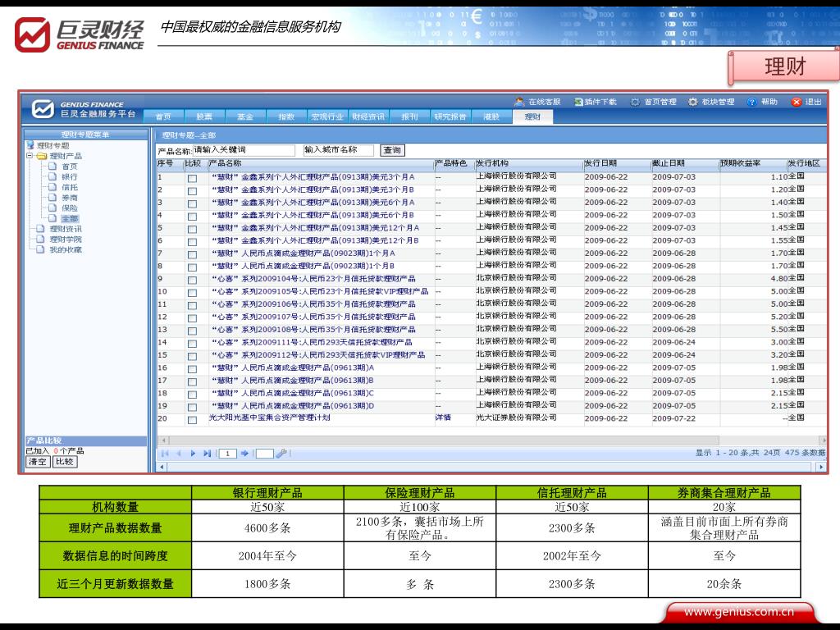Check compare box for row 3
The height and width of the screenshot is (630, 840).
coord(192,204)
